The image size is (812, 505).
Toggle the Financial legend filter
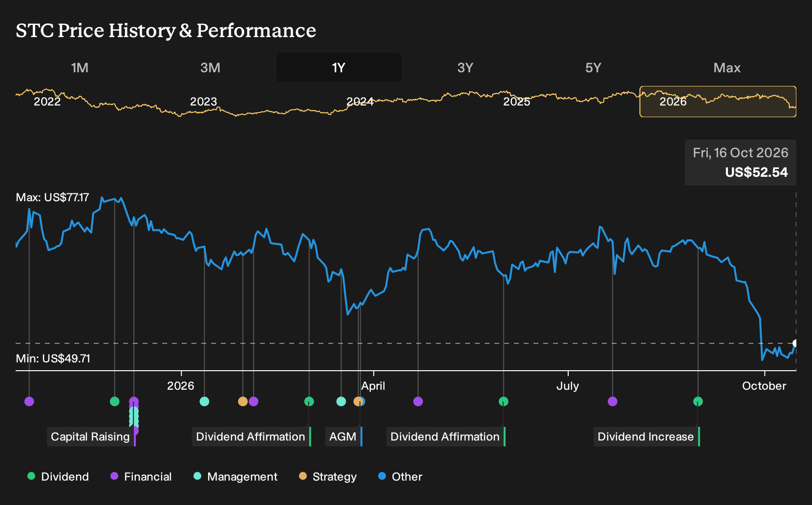tap(141, 477)
